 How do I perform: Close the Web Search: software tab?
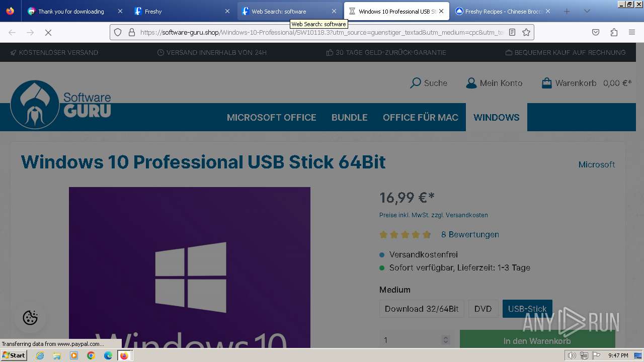(334, 11)
